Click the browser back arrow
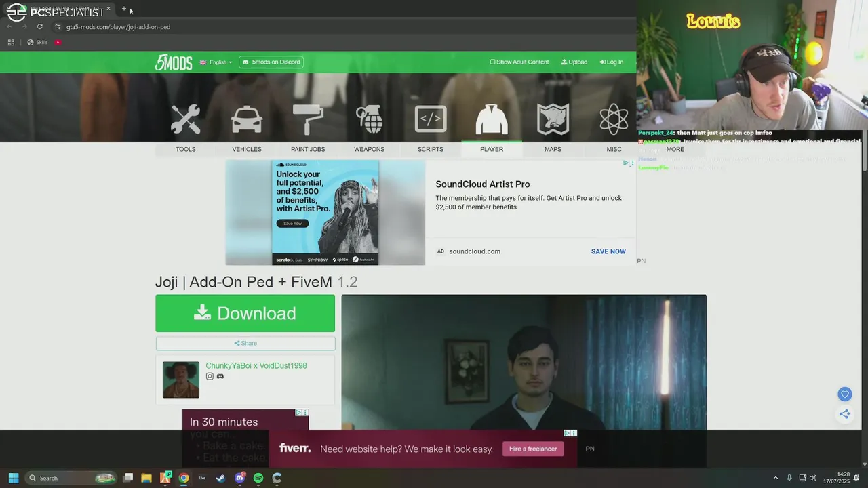868x488 pixels. [x=9, y=27]
